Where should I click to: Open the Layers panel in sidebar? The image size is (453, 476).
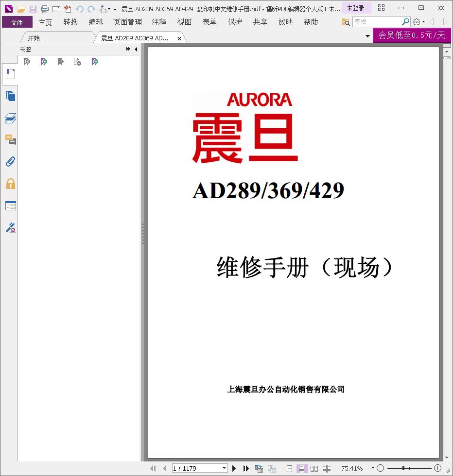point(11,118)
